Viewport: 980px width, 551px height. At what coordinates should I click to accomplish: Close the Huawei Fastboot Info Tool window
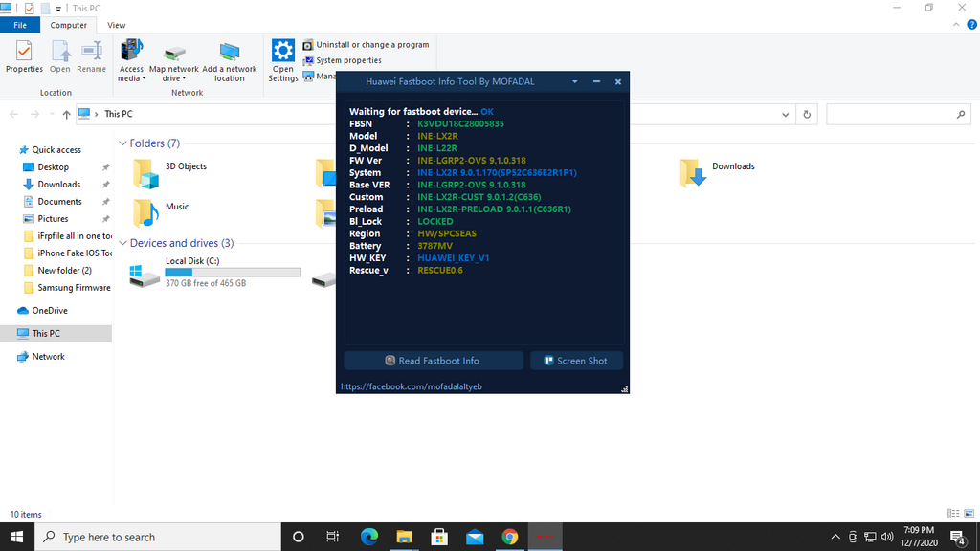[x=618, y=82]
